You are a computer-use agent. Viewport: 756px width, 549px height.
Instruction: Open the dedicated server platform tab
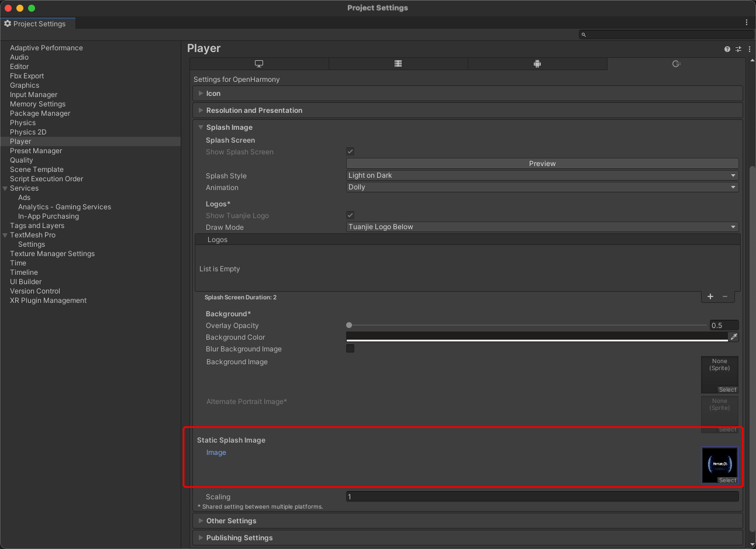(x=398, y=64)
